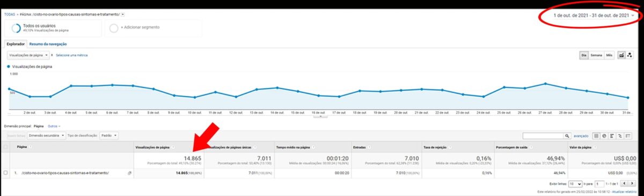Click the empty circle of Adicionar segmento
The image size is (644, 196).
pyautogui.click(x=114, y=28)
